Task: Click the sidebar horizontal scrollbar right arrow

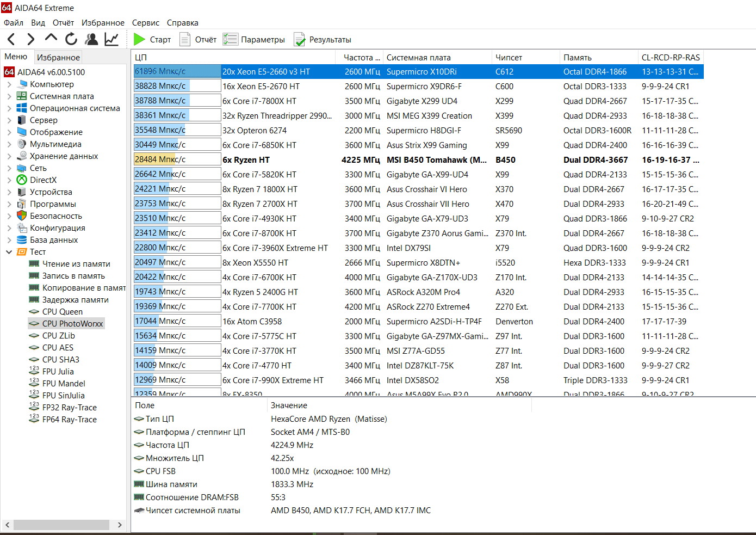Action: click(x=120, y=525)
